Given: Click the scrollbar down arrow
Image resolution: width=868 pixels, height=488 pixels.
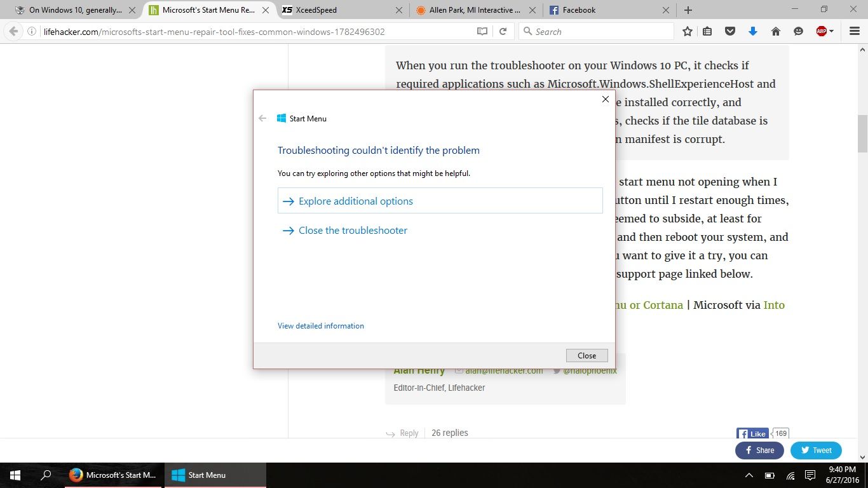Looking at the screenshot, I should coord(862,456).
